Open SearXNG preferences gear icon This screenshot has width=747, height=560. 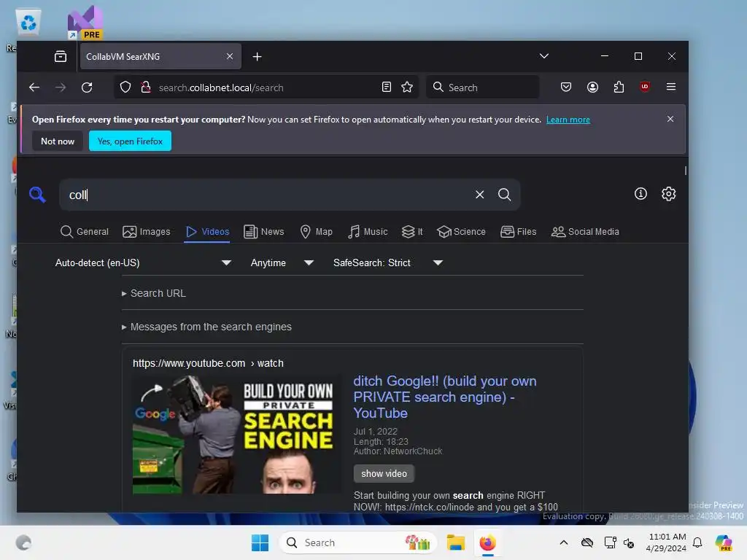pyautogui.click(x=669, y=194)
